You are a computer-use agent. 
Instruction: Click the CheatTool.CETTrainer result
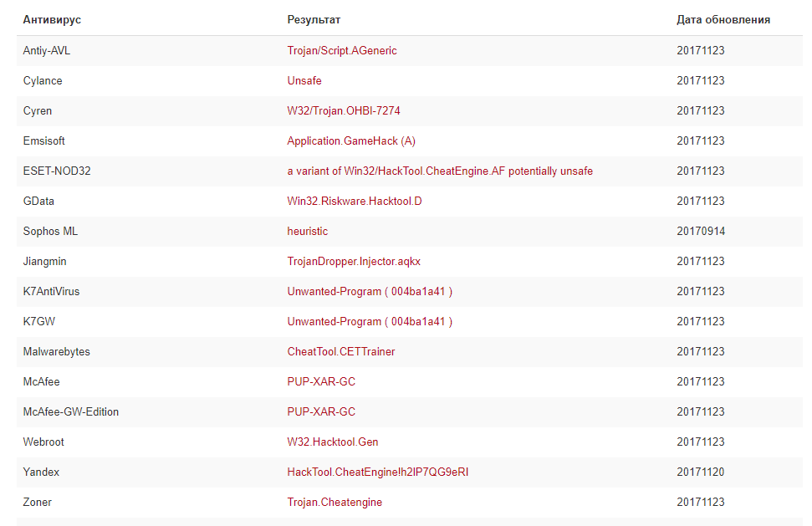click(341, 352)
